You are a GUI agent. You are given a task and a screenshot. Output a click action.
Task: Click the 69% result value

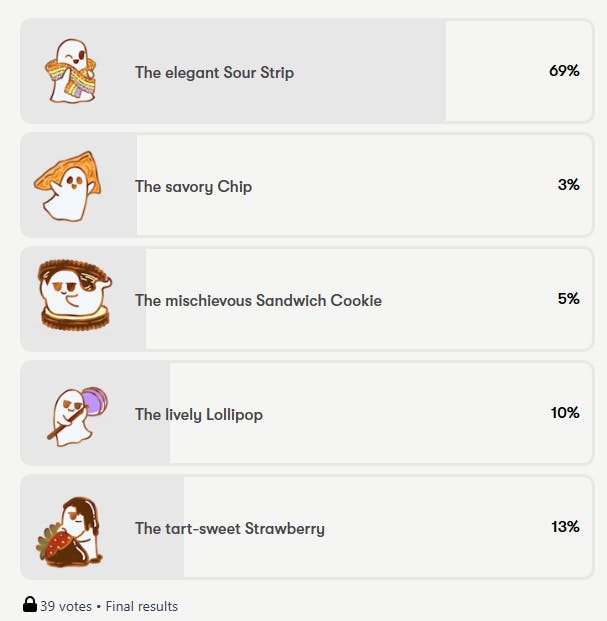(564, 71)
